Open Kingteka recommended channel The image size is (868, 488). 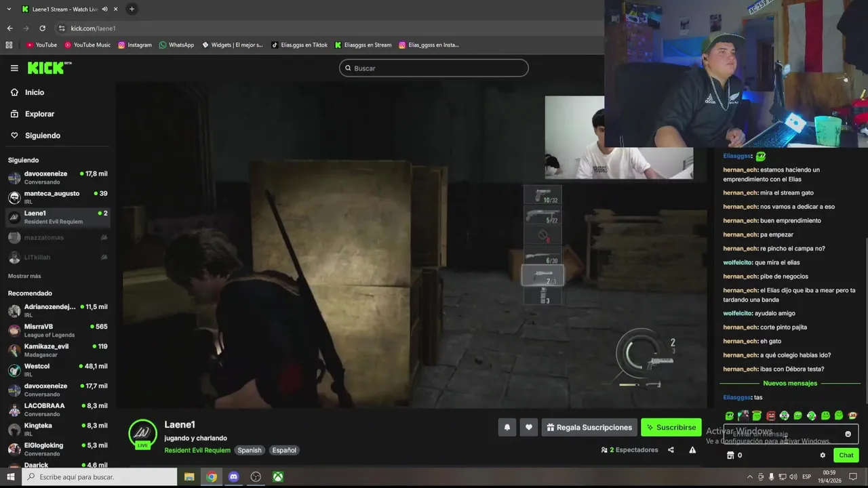58,429
